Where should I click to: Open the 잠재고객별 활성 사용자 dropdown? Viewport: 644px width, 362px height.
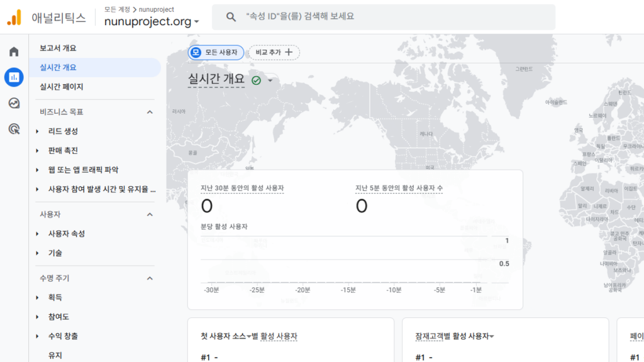coord(491,337)
